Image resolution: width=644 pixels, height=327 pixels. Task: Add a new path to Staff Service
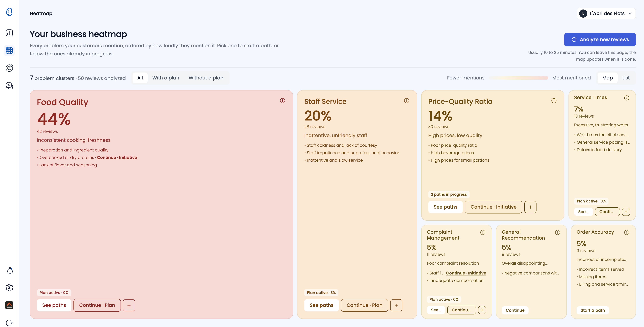tap(396, 305)
